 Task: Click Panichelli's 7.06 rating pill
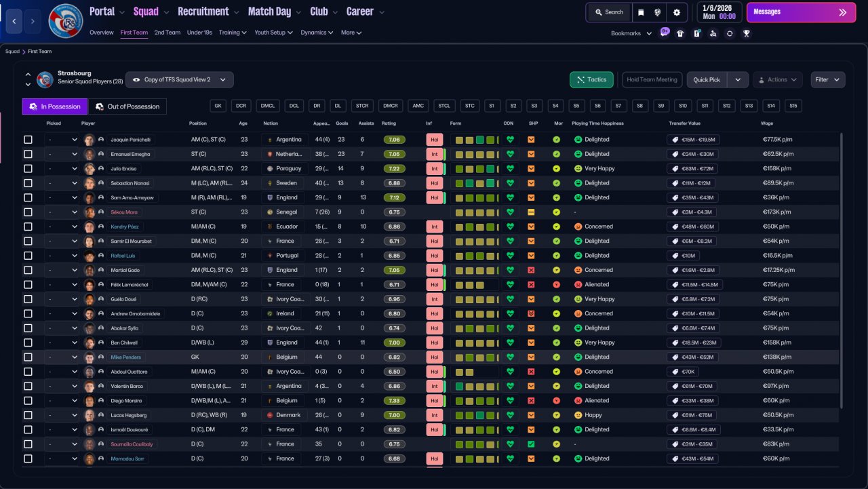tap(394, 140)
